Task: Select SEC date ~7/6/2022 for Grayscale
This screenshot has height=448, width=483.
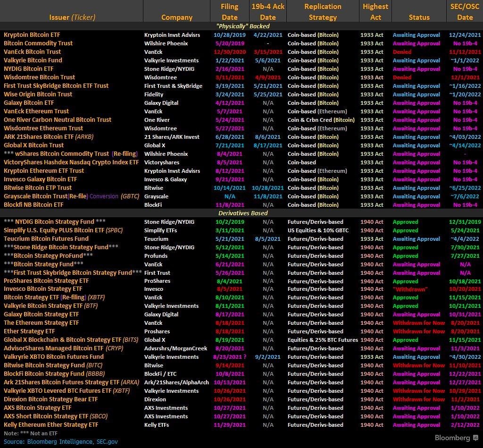Action: [x=465, y=196]
